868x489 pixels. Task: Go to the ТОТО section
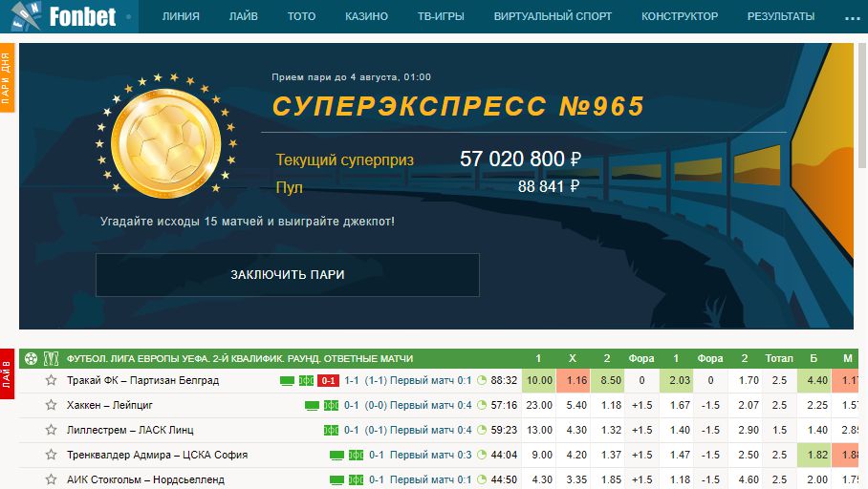(x=301, y=16)
